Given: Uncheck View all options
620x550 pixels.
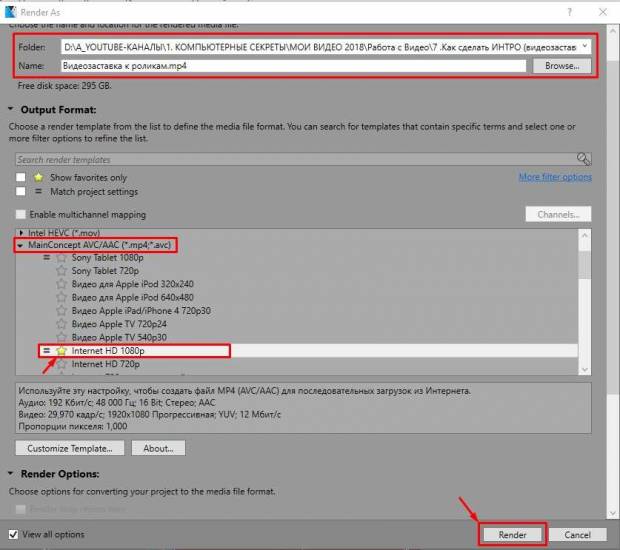Looking at the screenshot, I should tap(13, 535).
